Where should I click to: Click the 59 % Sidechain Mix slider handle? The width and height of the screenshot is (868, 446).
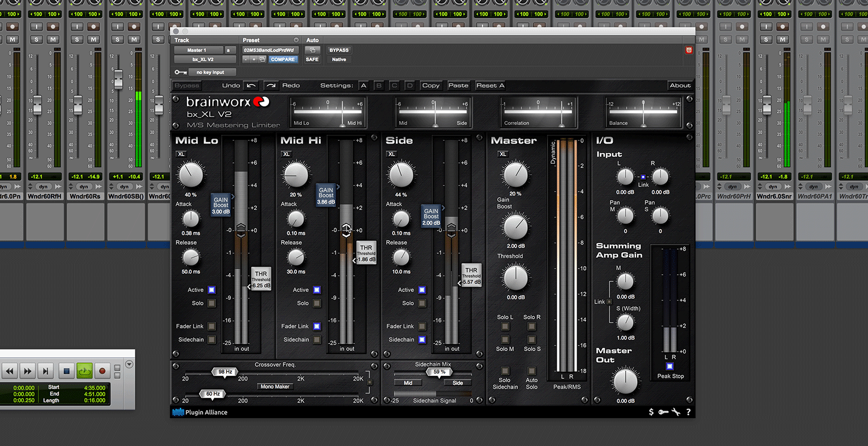[x=439, y=372]
